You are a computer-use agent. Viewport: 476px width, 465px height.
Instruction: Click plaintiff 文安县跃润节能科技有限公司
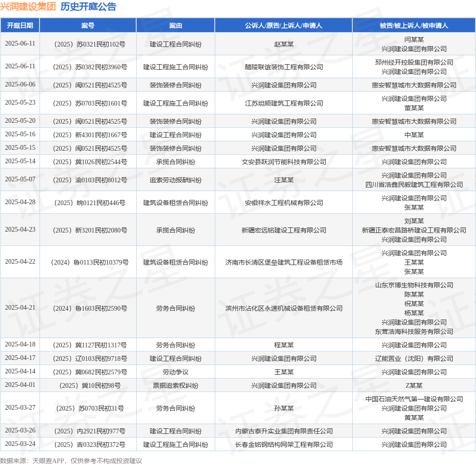[284, 162]
